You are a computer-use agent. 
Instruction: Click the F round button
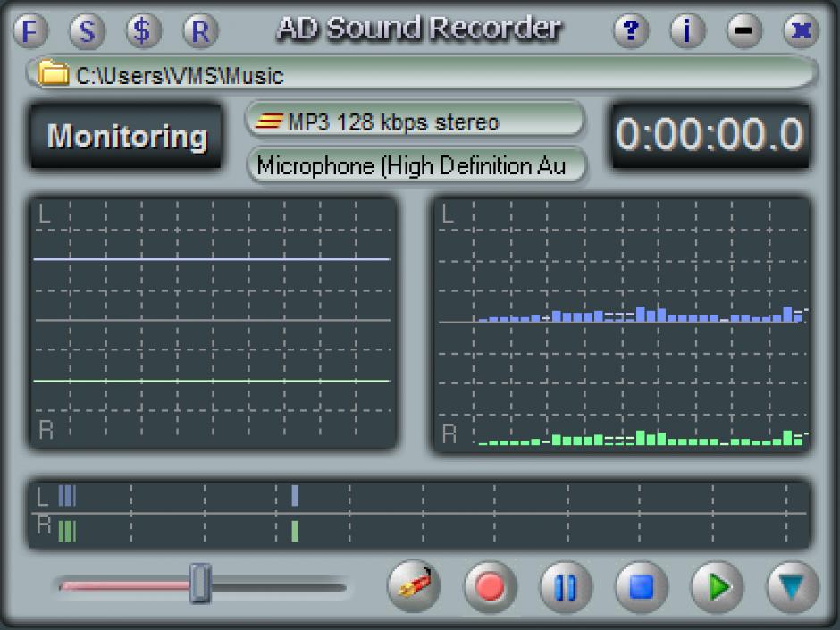click(x=32, y=31)
